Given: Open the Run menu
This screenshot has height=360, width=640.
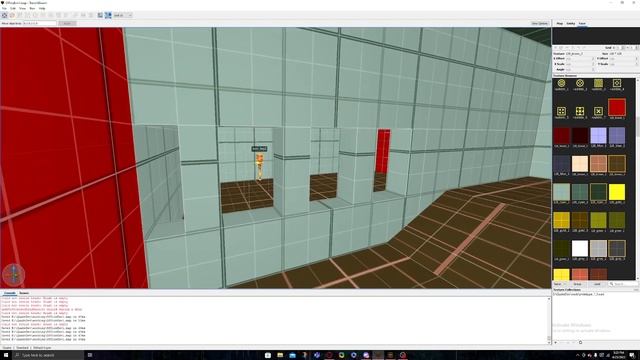Looking at the screenshot, I should 32,8.
